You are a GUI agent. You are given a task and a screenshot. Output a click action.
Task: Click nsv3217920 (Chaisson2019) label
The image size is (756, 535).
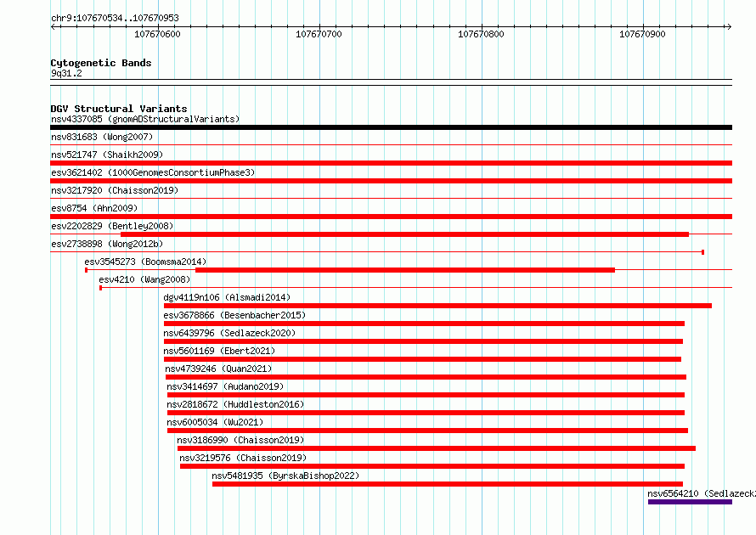(115, 190)
